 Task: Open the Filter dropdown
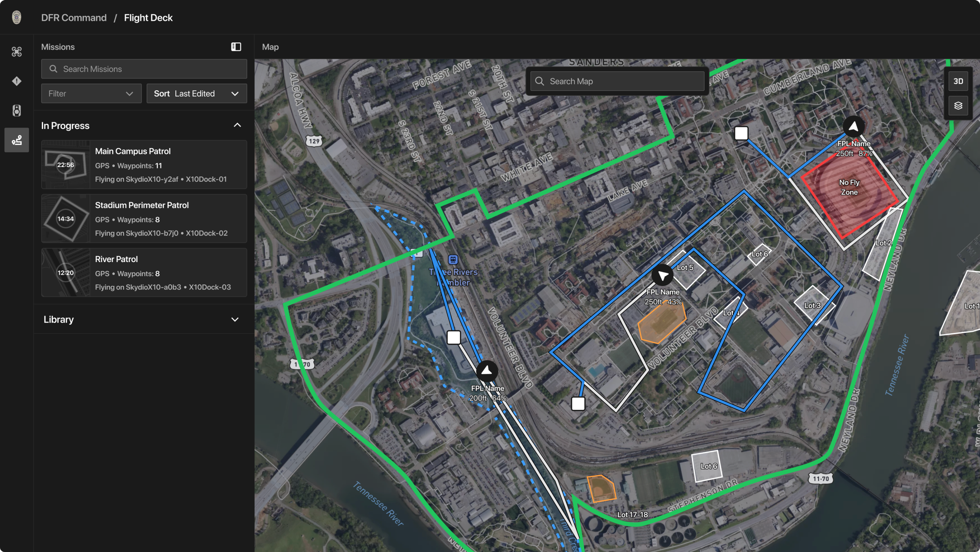coord(91,94)
